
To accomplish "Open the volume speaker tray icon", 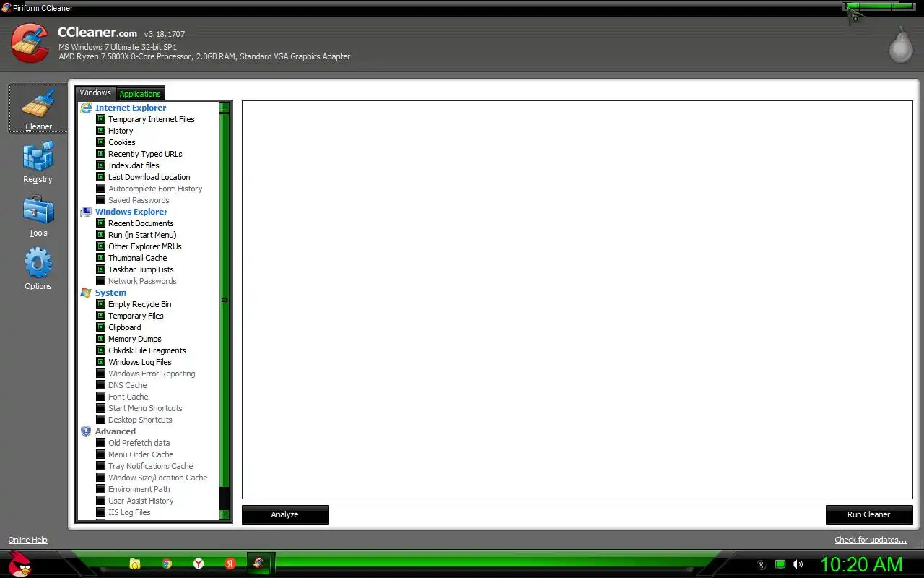I will coord(798,564).
